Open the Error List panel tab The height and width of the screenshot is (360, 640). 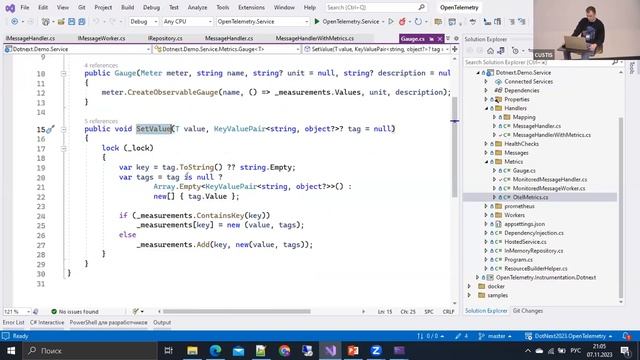click(13, 322)
